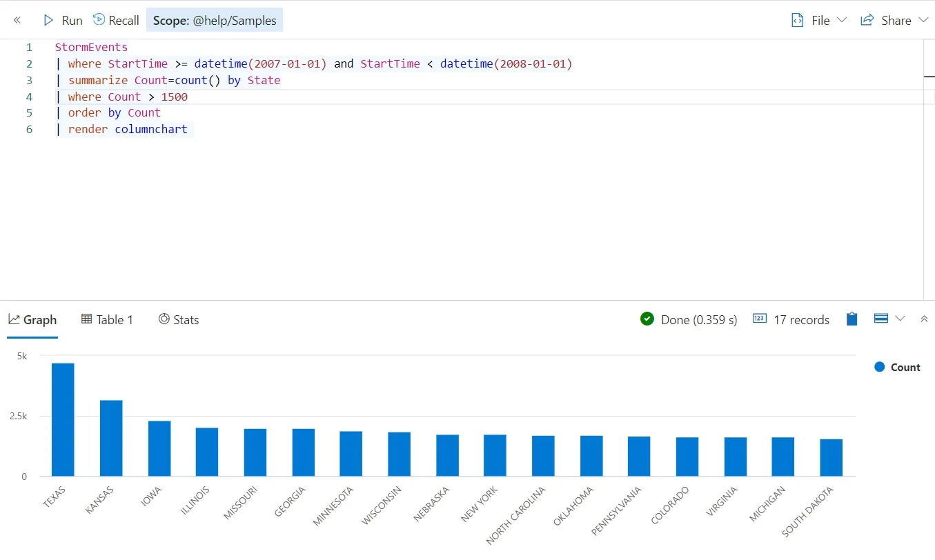Click the green Done status checkmark
The height and width of the screenshot is (560, 935).
point(647,319)
